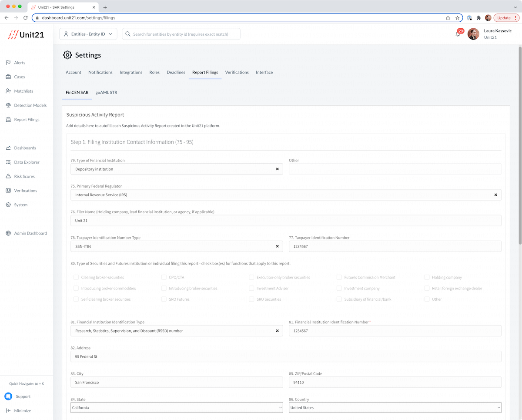The image size is (522, 420).
Task: Check the Holding company box
Action: coord(427,277)
